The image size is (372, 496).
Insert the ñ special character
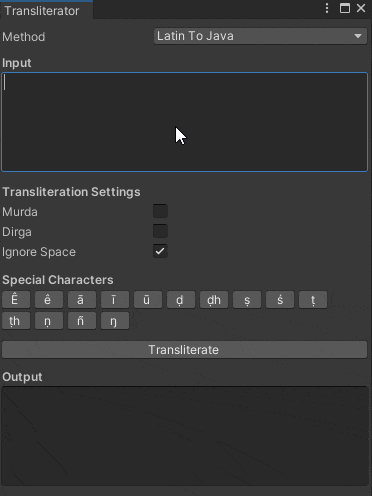82,321
